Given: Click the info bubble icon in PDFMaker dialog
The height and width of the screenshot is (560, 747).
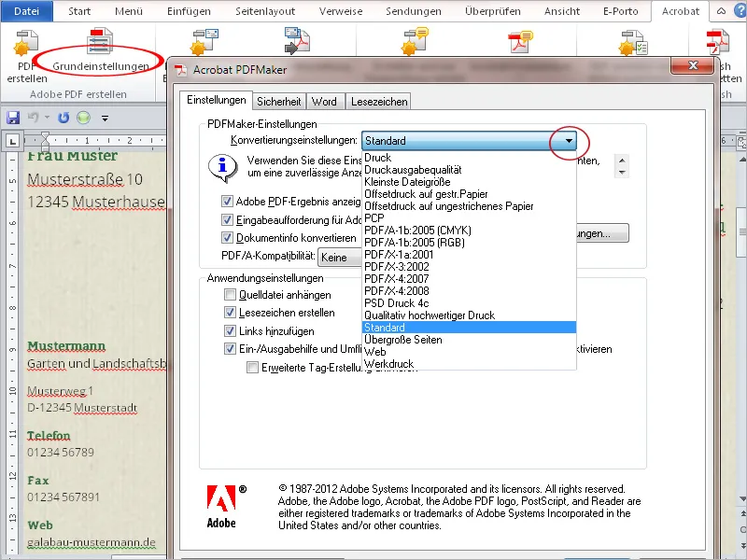Looking at the screenshot, I should point(222,168).
